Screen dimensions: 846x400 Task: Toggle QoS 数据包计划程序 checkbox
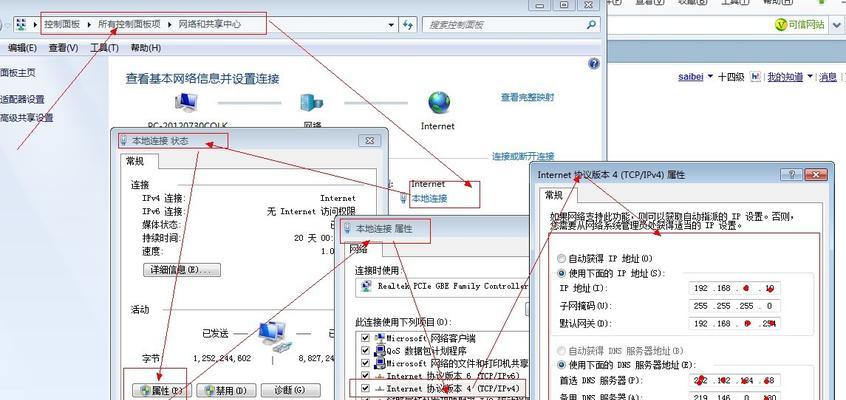[x=365, y=351]
